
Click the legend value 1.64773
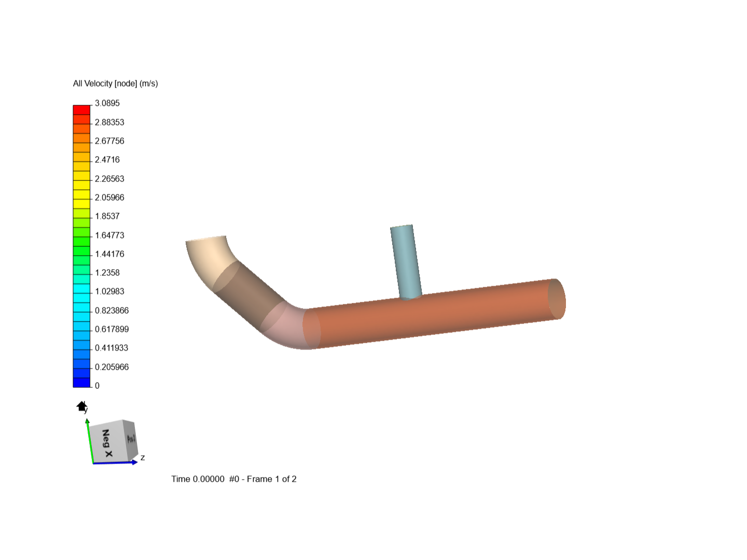pyautogui.click(x=109, y=235)
